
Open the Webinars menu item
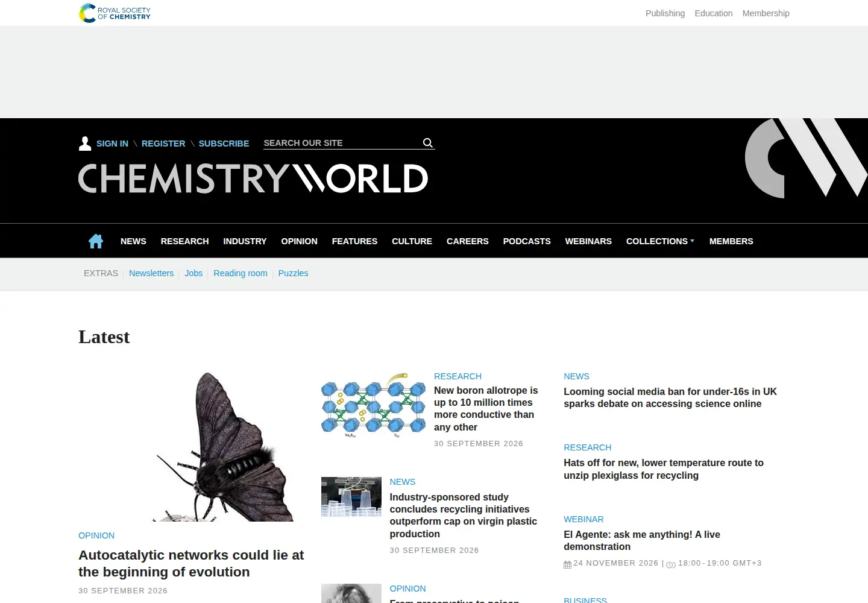[588, 241]
